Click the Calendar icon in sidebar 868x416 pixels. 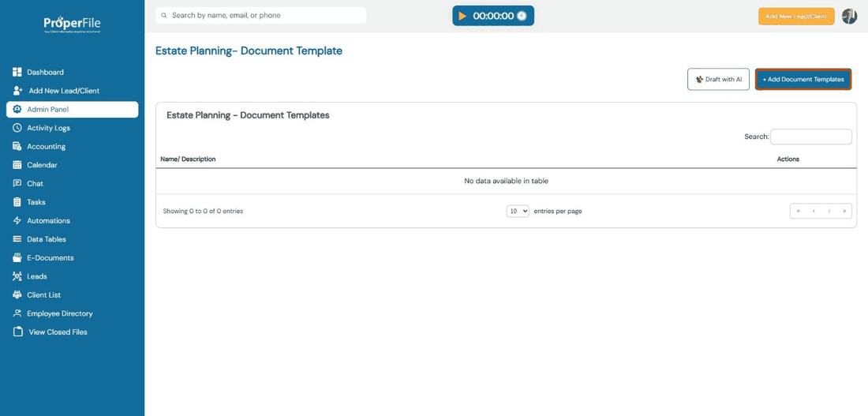click(x=17, y=164)
